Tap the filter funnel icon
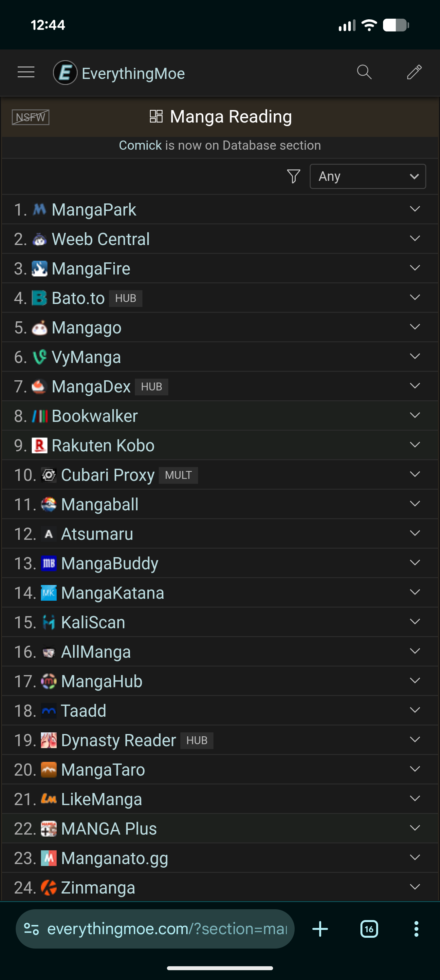The width and height of the screenshot is (440, 980). click(294, 177)
